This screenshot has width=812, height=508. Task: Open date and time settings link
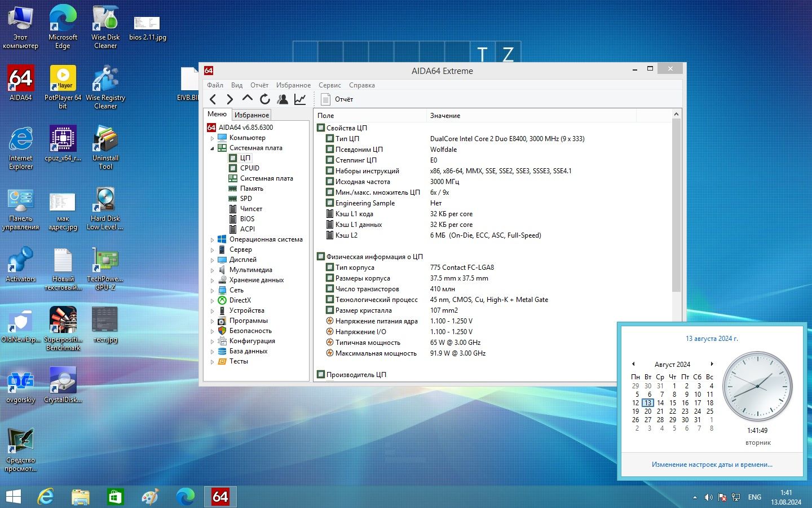[712, 465]
